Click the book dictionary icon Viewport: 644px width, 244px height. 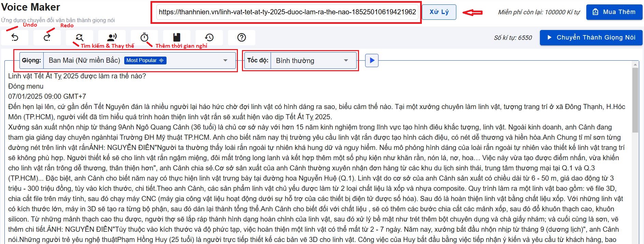176,37
